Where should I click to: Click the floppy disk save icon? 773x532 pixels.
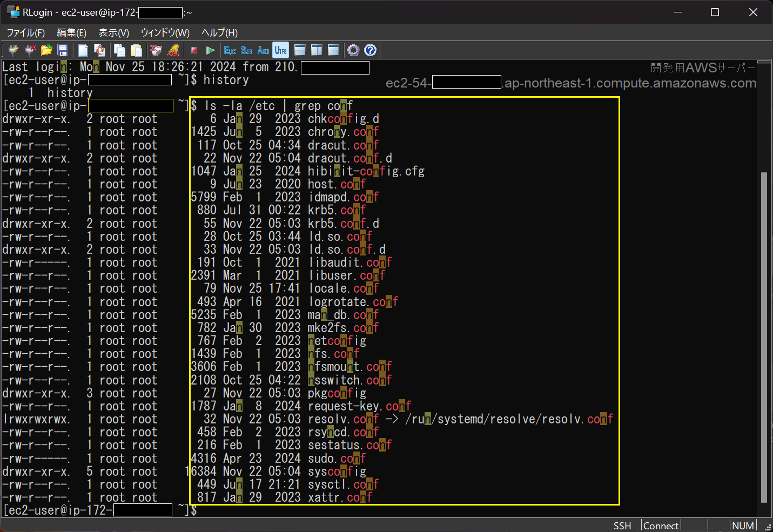pos(63,50)
